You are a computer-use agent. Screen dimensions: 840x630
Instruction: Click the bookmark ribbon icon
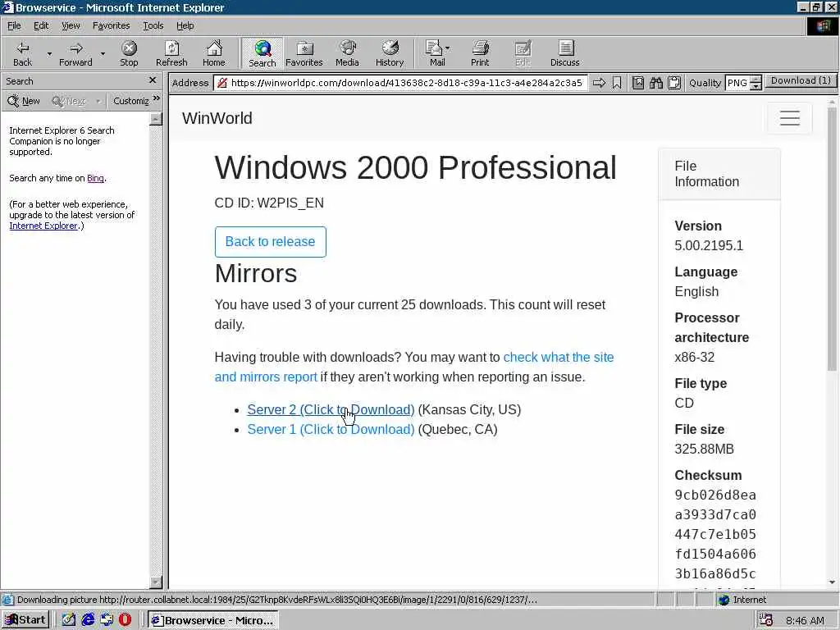click(617, 83)
